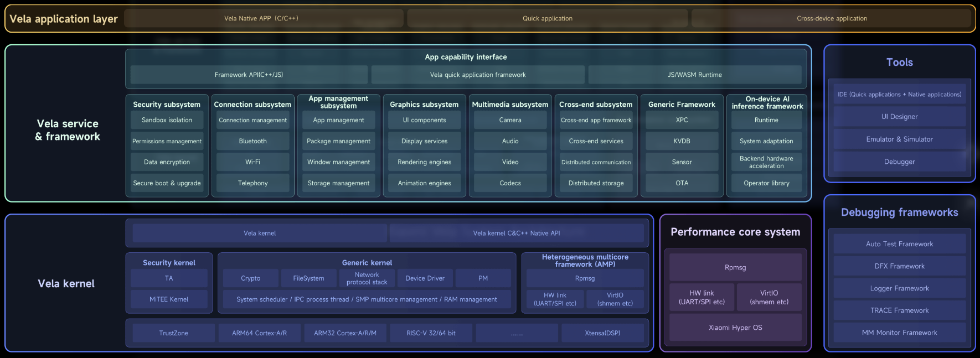
Task: Click the Cross-device application box
Action: coord(832,18)
